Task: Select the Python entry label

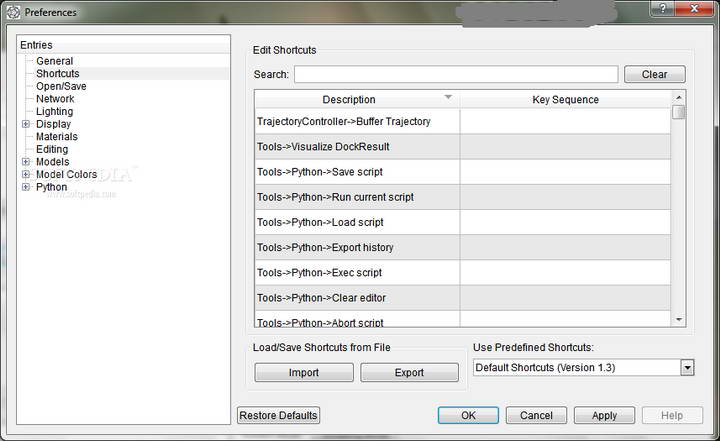Action: (x=51, y=187)
